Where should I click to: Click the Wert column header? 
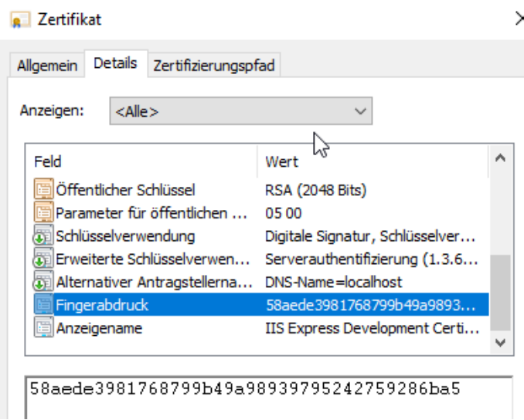click(x=373, y=161)
